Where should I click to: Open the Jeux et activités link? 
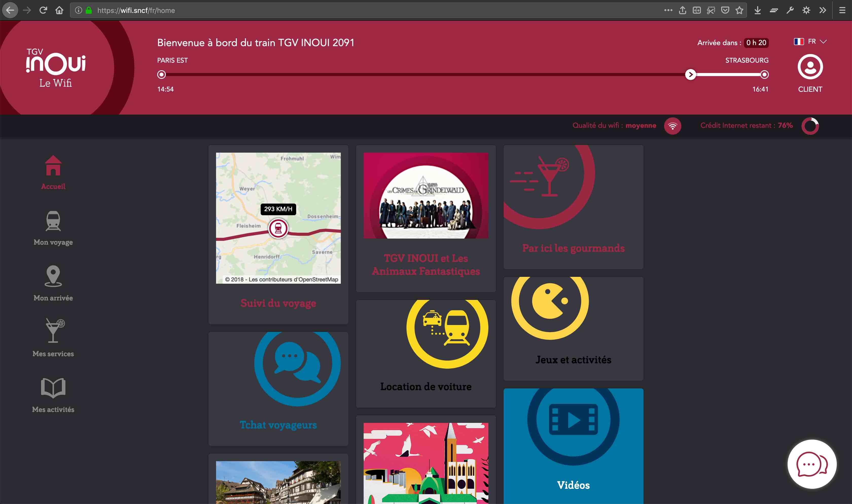[573, 360]
